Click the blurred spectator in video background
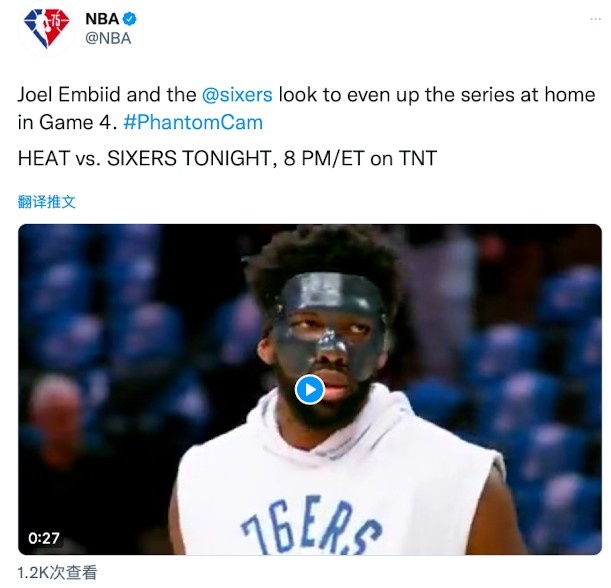Screen dimensions: 611x588 point(58,421)
